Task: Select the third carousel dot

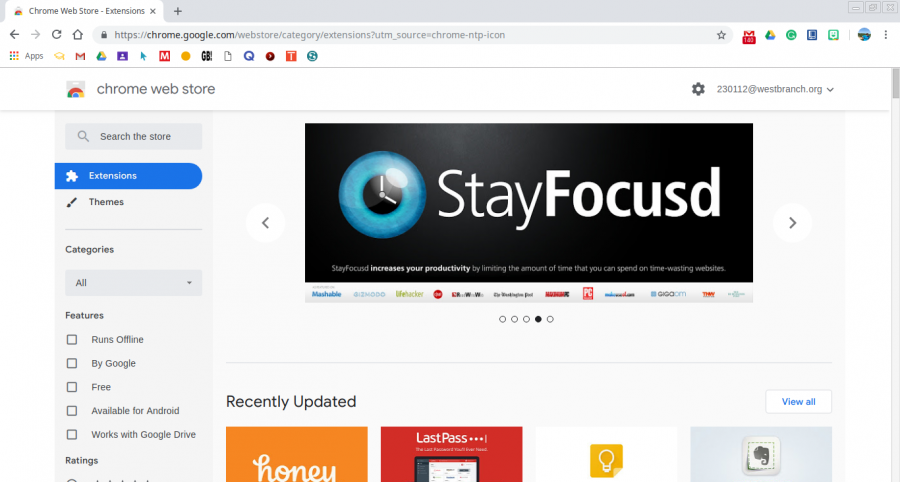Action: [526, 319]
